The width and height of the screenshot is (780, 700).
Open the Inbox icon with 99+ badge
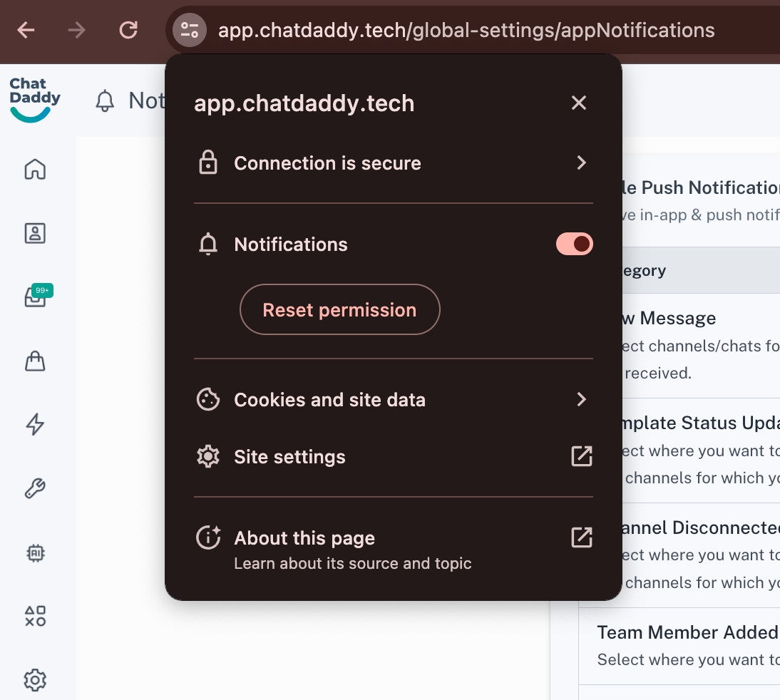tap(36, 297)
